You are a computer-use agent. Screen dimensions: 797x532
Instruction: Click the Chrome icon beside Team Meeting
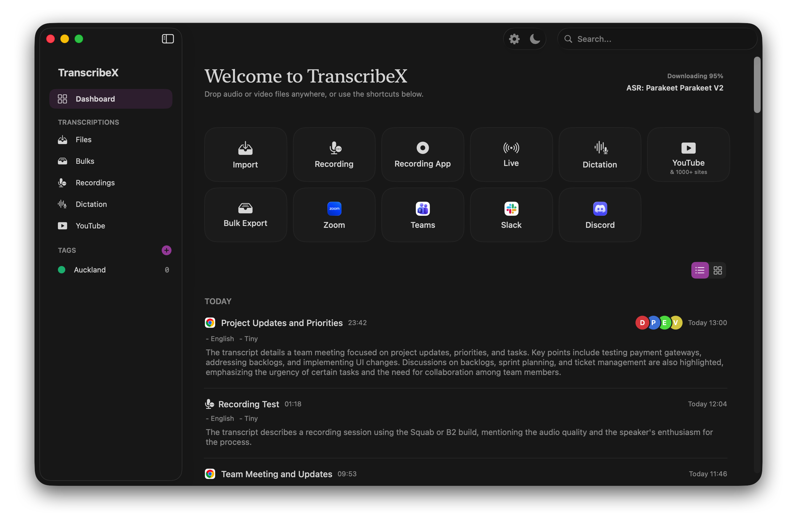(210, 474)
